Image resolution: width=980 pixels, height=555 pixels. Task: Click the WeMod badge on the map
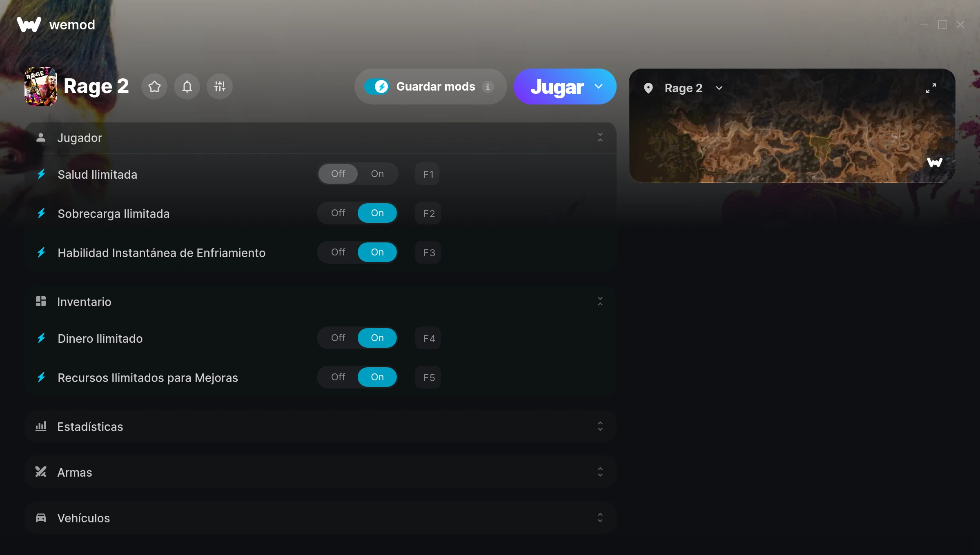pos(935,162)
